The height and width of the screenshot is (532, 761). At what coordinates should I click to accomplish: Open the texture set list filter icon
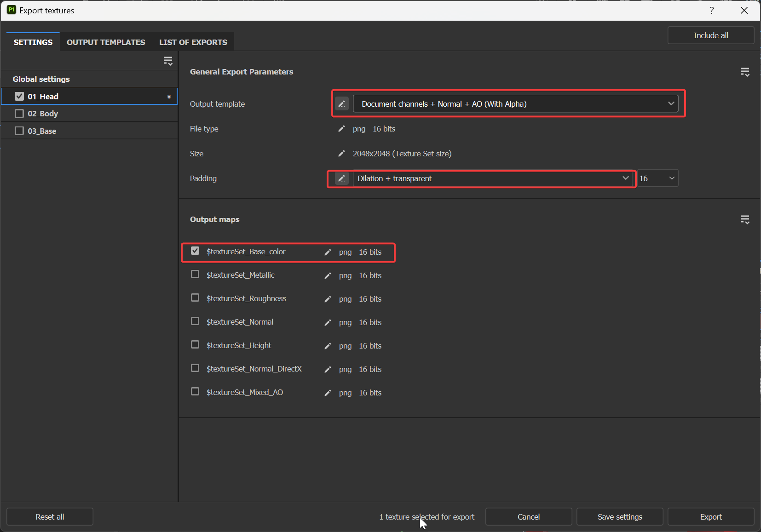click(168, 60)
